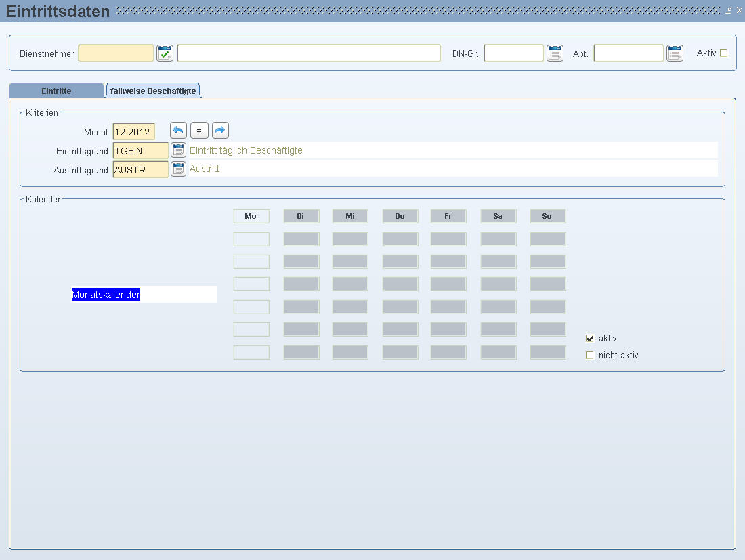The height and width of the screenshot is (560, 745).
Task: Toggle the Aktiv checkbox
Action: 723,53
